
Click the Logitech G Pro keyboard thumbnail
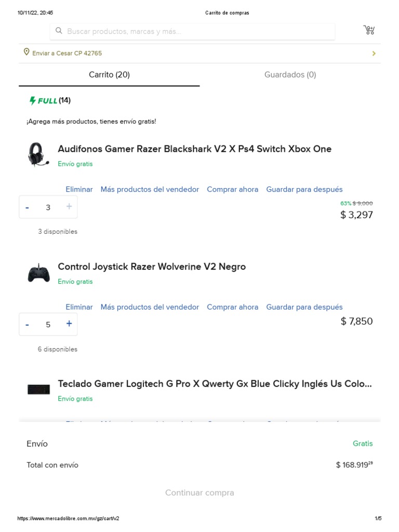[39, 390]
